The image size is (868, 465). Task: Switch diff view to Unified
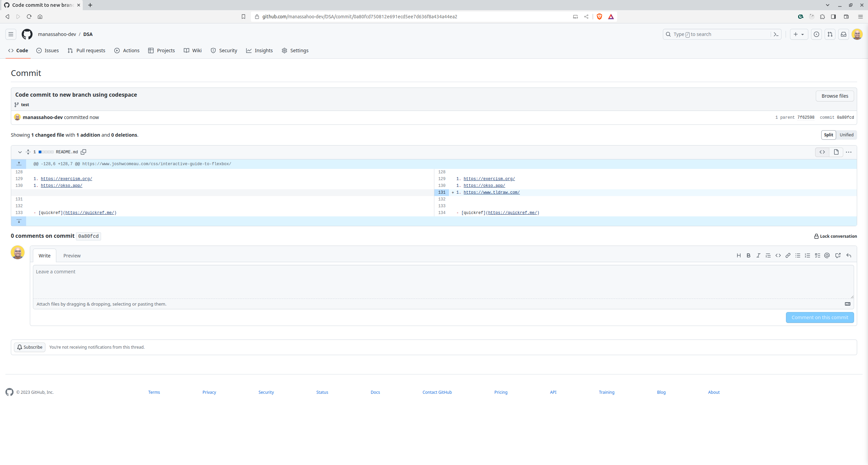(846, 135)
